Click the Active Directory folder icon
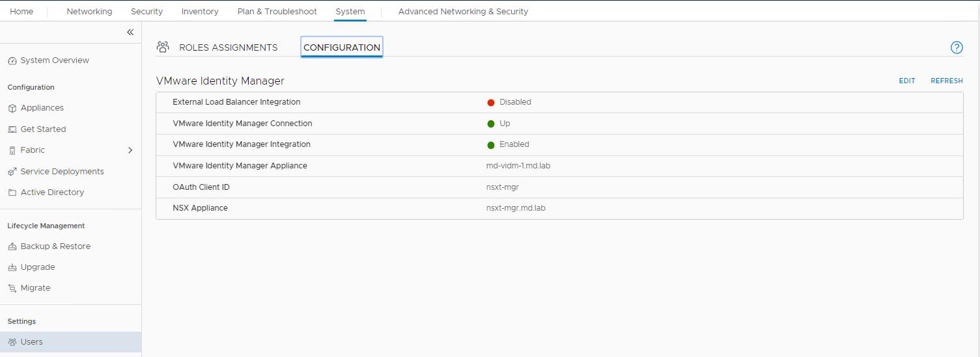Image resolution: width=980 pixels, height=357 pixels. (12, 192)
